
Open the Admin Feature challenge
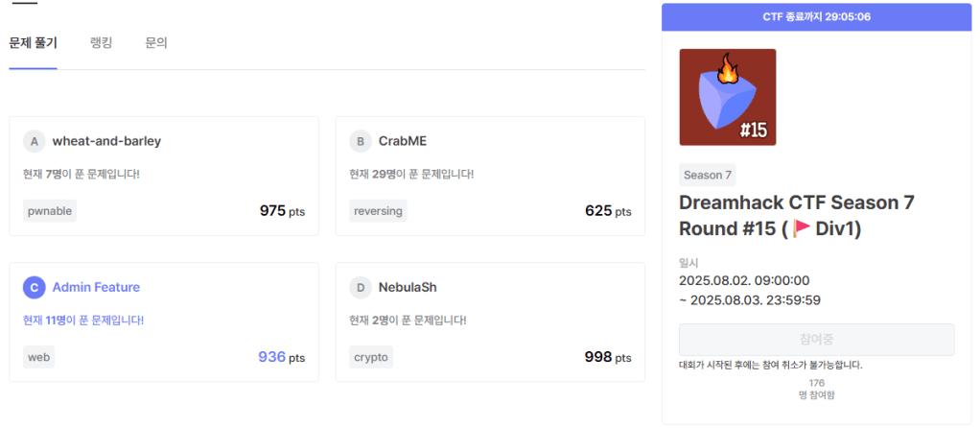pyautogui.click(x=96, y=287)
